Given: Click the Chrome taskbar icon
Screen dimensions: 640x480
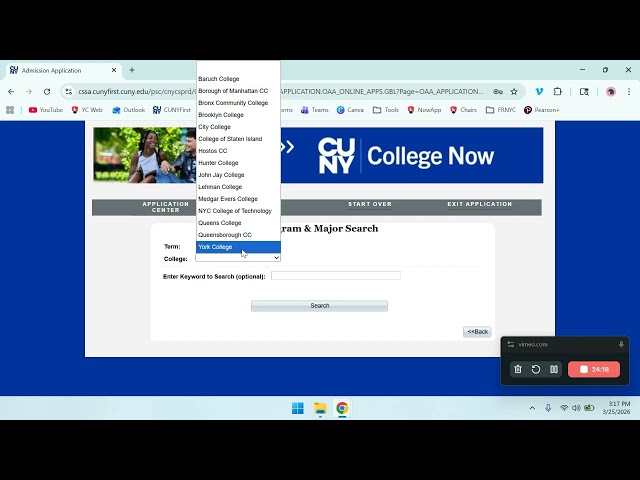Looking at the screenshot, I should [342, 408].
